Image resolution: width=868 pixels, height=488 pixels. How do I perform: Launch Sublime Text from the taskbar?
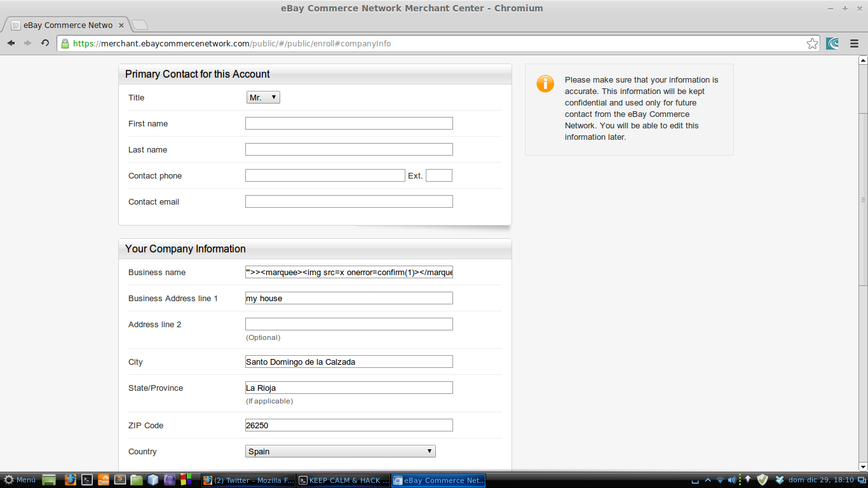click(x=119, y=480)
